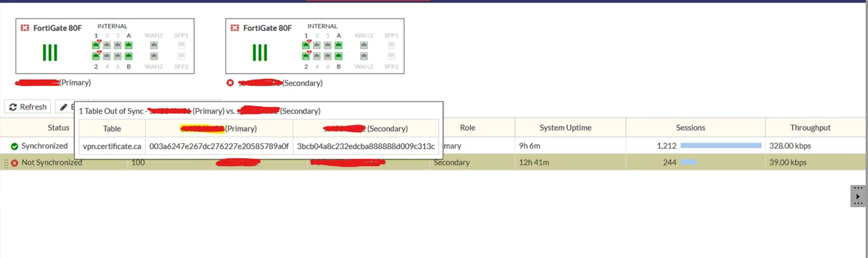Click the side panel expand arrow handle
The image size is (868, 258).
coord(859,196)
